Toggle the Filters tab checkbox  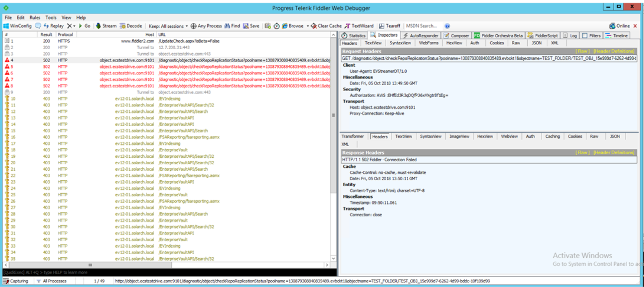click(585, 36)
